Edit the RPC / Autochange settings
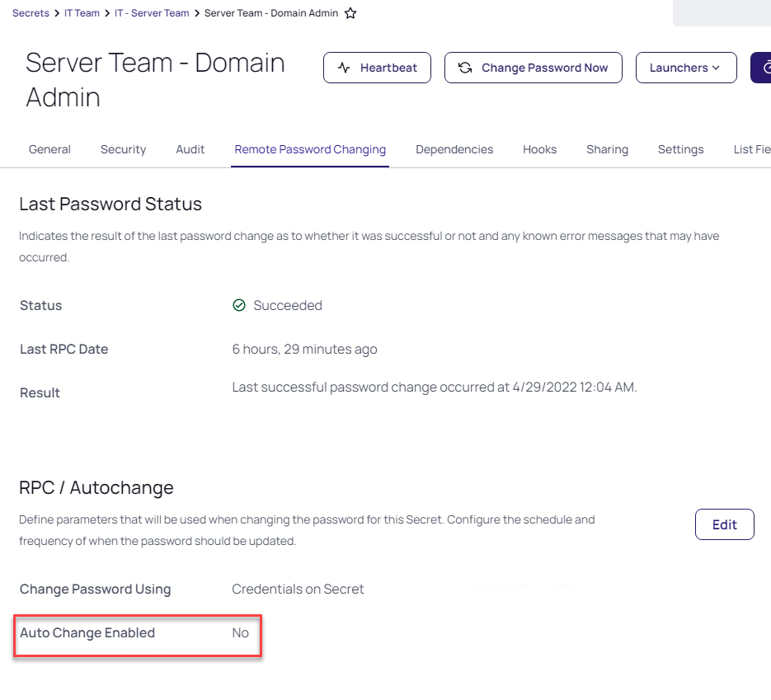The width and height of the screenshot is (771, 700). 724,524
